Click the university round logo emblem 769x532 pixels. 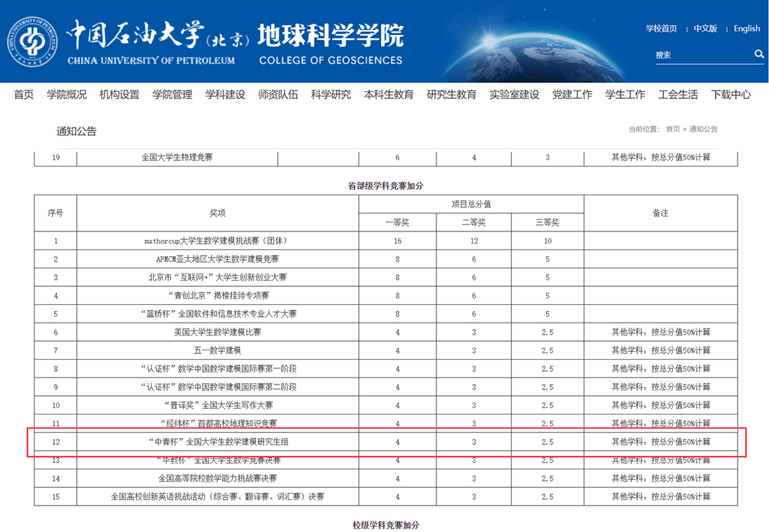(x=32, y=41)
